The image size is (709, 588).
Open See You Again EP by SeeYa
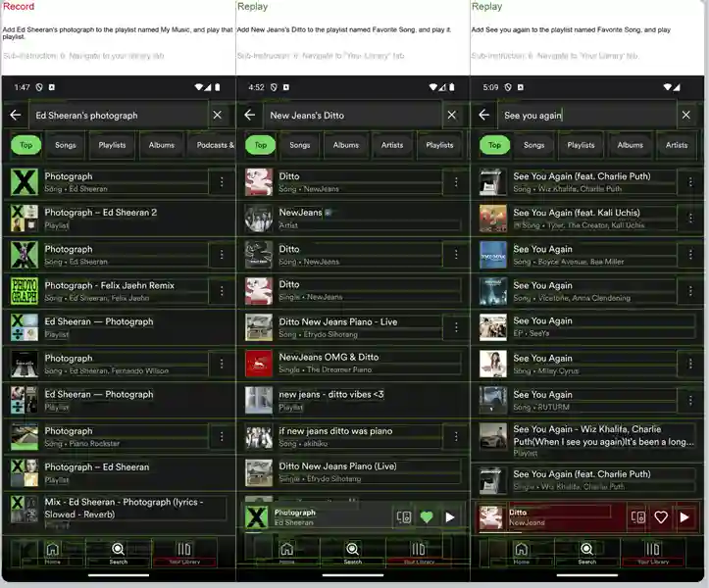tap(587, 326)
